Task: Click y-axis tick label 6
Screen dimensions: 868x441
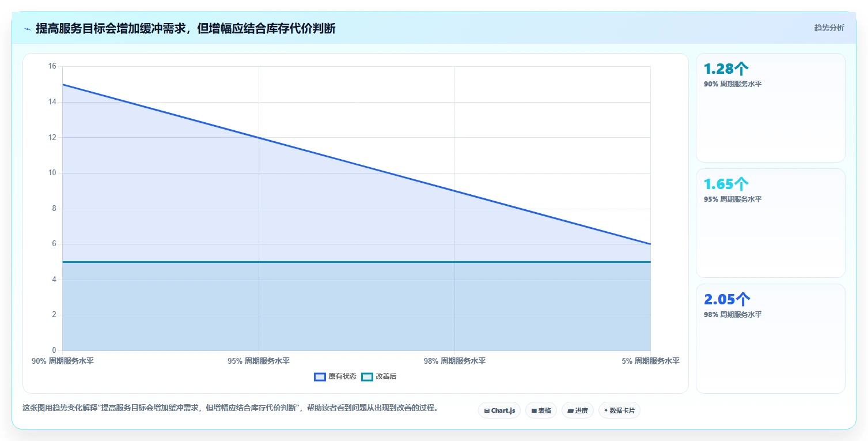Action: click(55, 244)
